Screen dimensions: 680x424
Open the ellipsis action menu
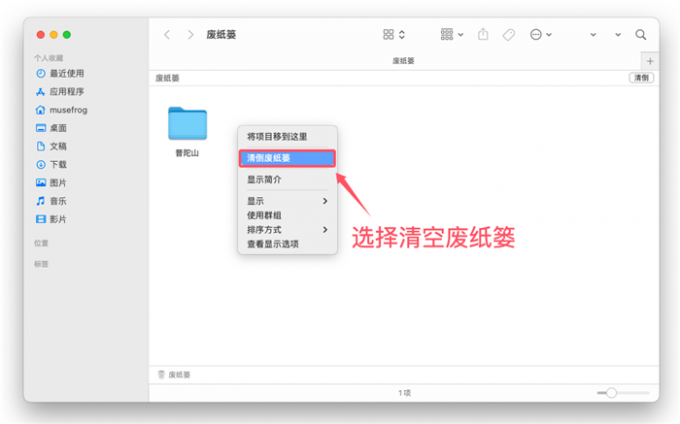click(x=536, y=34)
